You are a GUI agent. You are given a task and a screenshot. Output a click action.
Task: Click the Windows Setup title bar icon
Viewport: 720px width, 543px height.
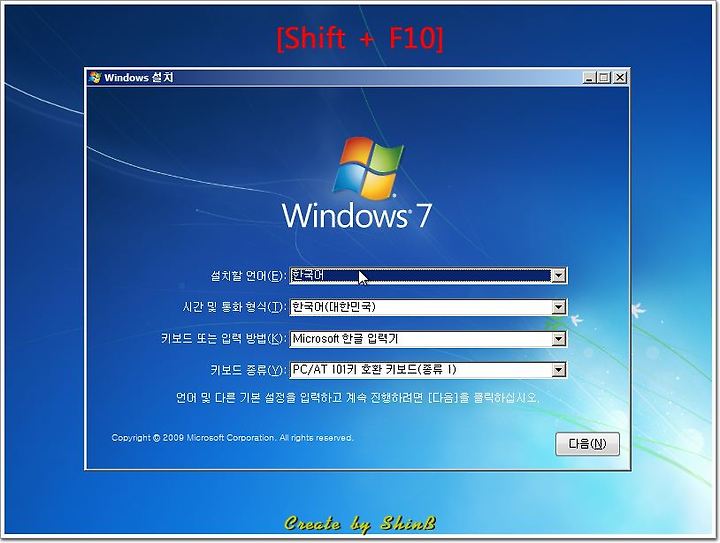95,77
